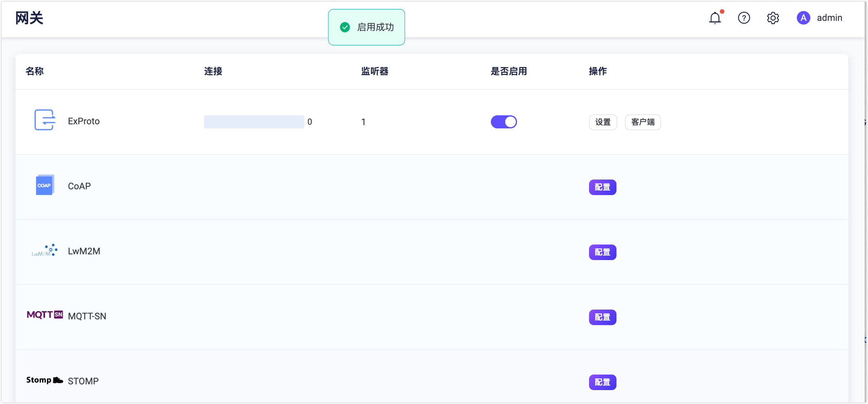Click the LwM2M gateway icon
This screenshot has height=404, width=868.
click(x=44, y=250)
